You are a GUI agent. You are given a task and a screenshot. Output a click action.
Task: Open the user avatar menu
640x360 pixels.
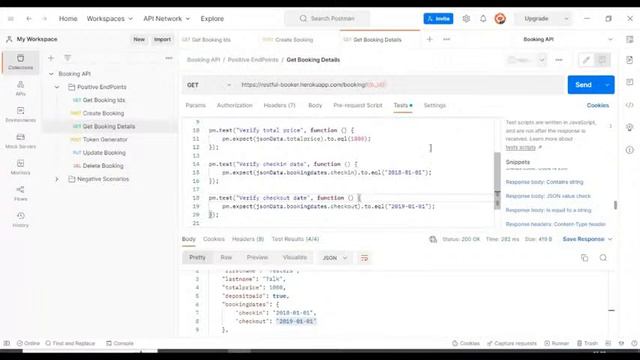[x=500, y=18]
